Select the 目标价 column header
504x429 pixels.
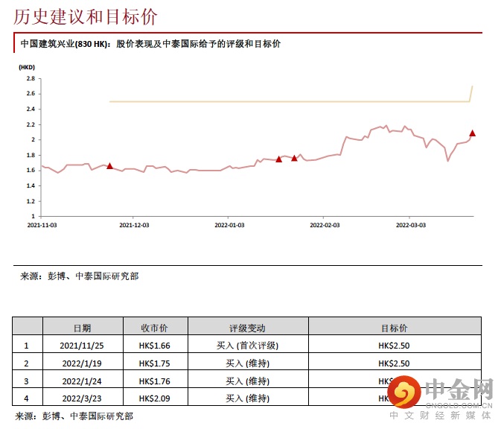[395, 328]
